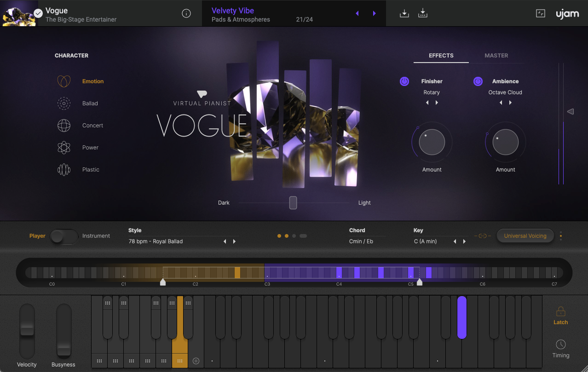Select the Power atom icon
The width and height of the screenshot is (588, 372).
[64, 148]
